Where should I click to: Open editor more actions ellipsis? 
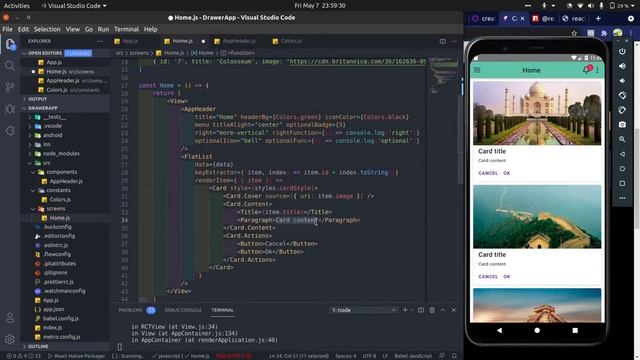[x=453, y=41]
